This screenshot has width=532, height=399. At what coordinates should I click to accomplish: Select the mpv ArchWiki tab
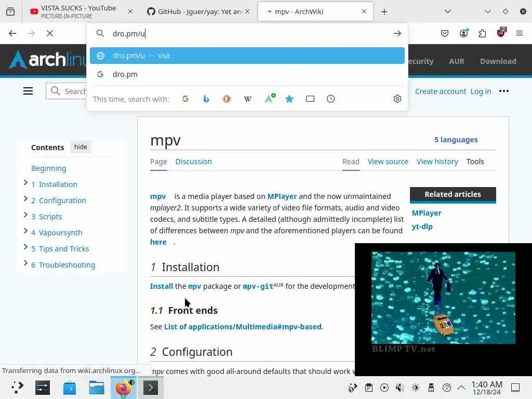315,11
